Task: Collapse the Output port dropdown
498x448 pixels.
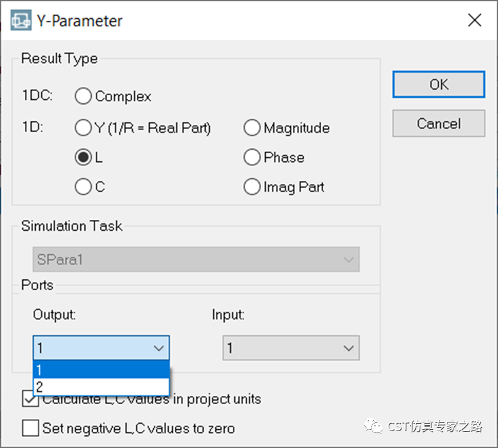Action: [101, 348]
